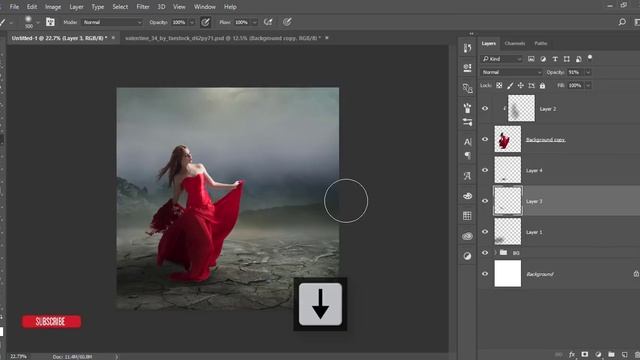Open the layer Kind filter dropdown

501,59
